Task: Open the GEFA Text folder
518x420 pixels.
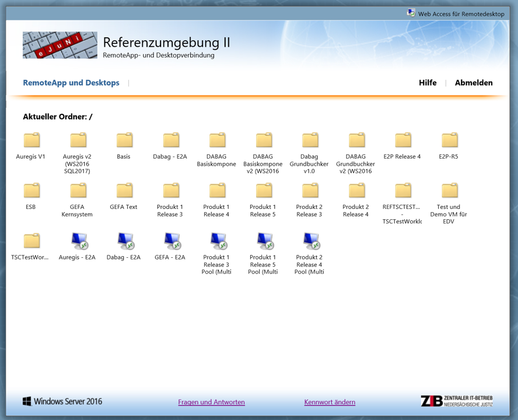Action: [x=124, y=191]
